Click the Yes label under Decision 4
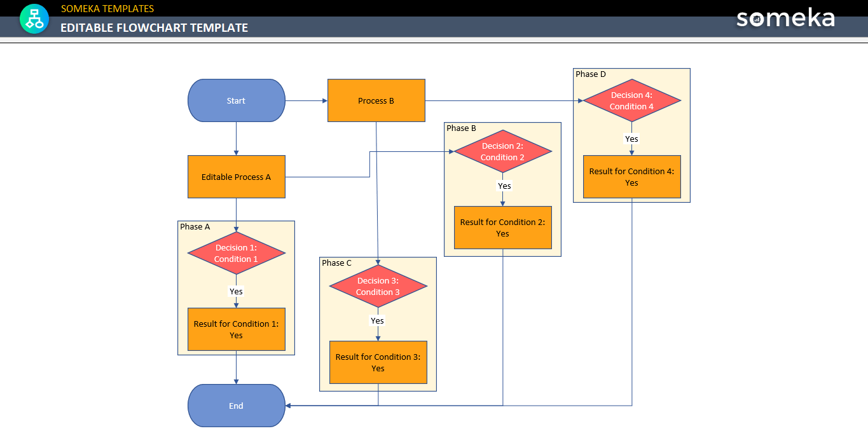Viewport: 868px width, 445px height. pos(631,139)
